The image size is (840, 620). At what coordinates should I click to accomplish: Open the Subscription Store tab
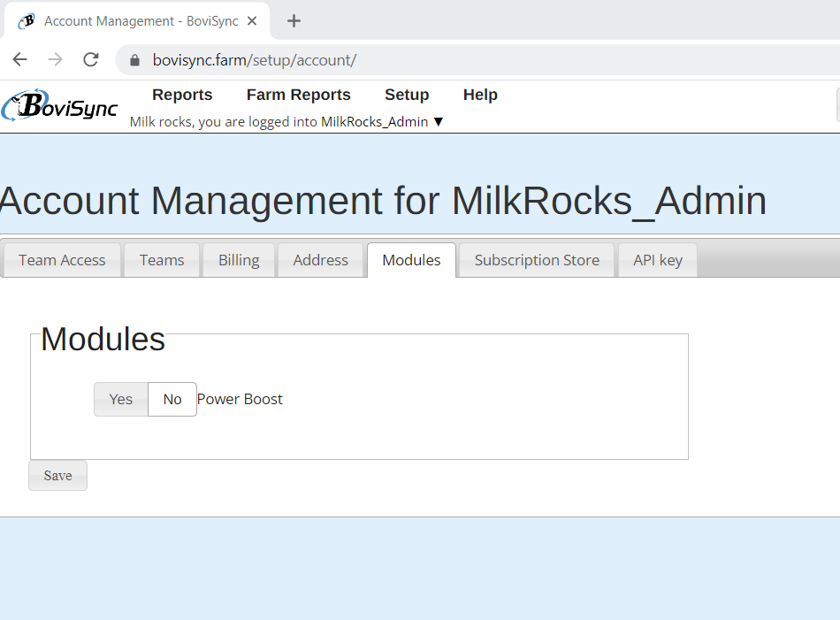pos(537,260)
